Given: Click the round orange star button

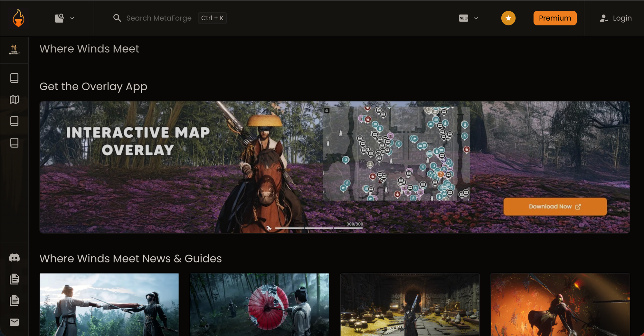Looking at the screenshot, I should (508, 18).
